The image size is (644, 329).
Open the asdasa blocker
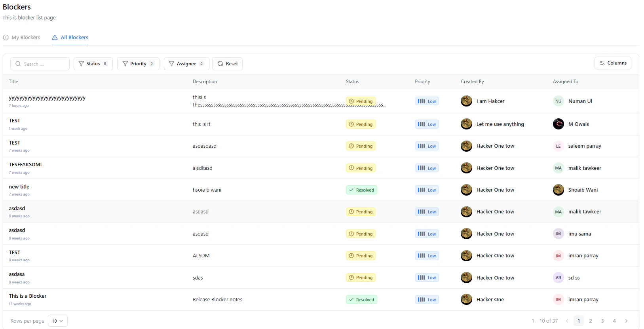17,274
